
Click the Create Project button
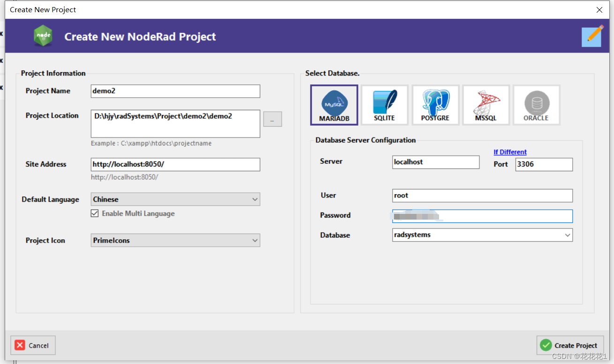pyautogui.click(x=569, y=345)
